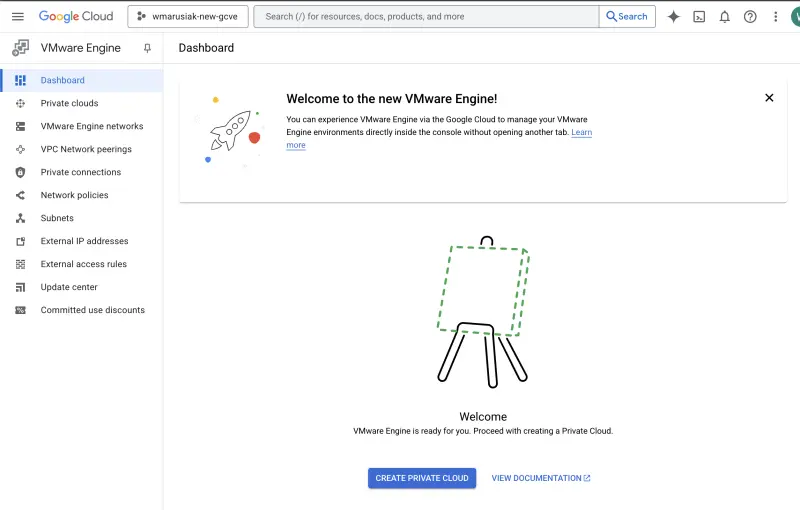Viewport: 800px width, 510px height.
Task: Click the Committed use discounts icon
Action: coord(20,310)
